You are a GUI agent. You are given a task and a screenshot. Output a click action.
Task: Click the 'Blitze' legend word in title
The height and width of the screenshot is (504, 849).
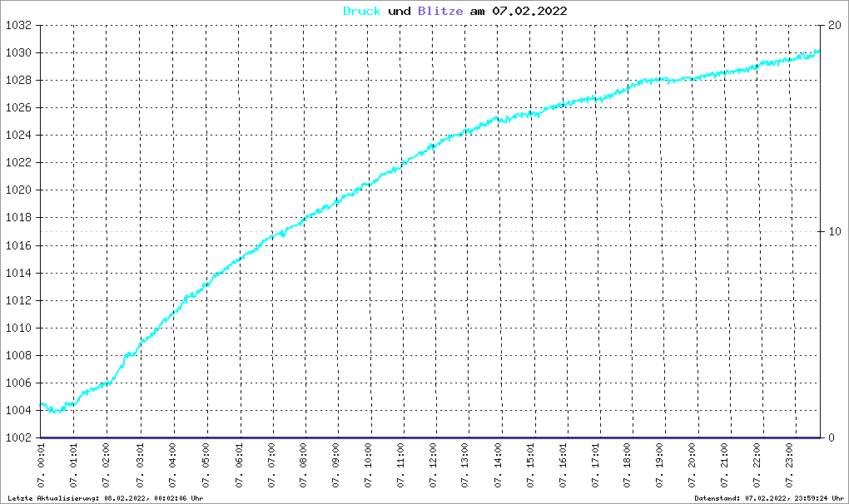pyautogui.click(x=440, y=11)
